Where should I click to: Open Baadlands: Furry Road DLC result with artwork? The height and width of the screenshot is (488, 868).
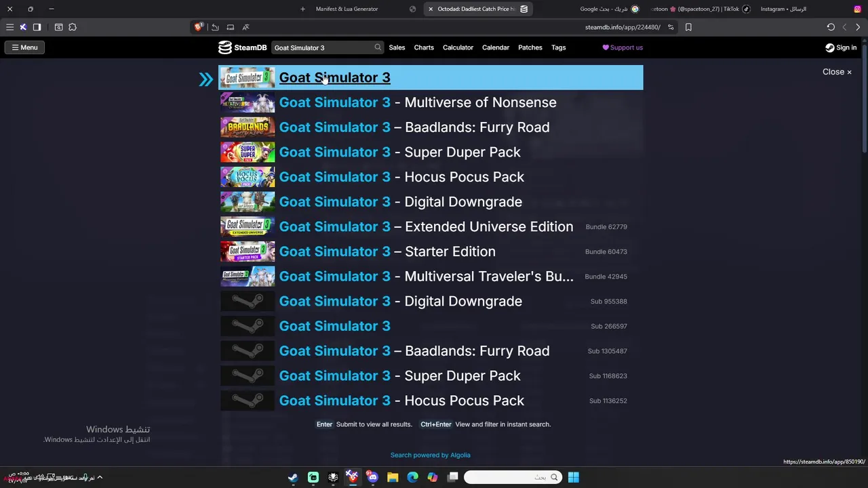pos(431,127)
